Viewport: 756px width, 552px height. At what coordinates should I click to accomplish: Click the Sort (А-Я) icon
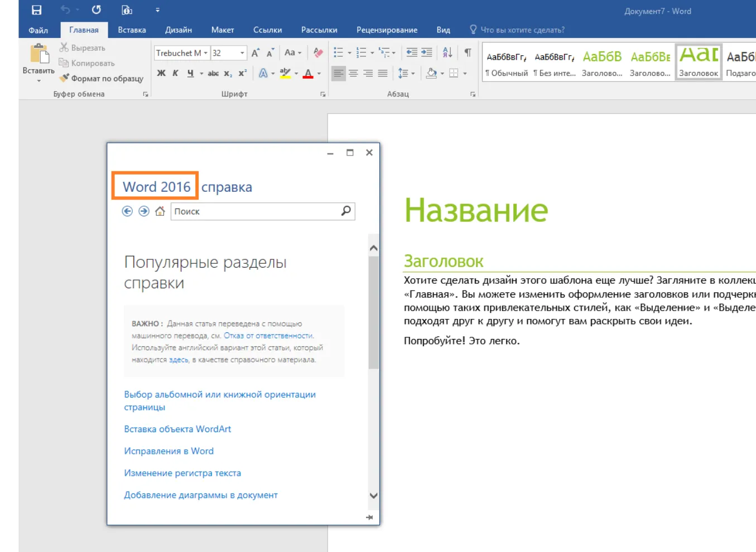[447, 53]
